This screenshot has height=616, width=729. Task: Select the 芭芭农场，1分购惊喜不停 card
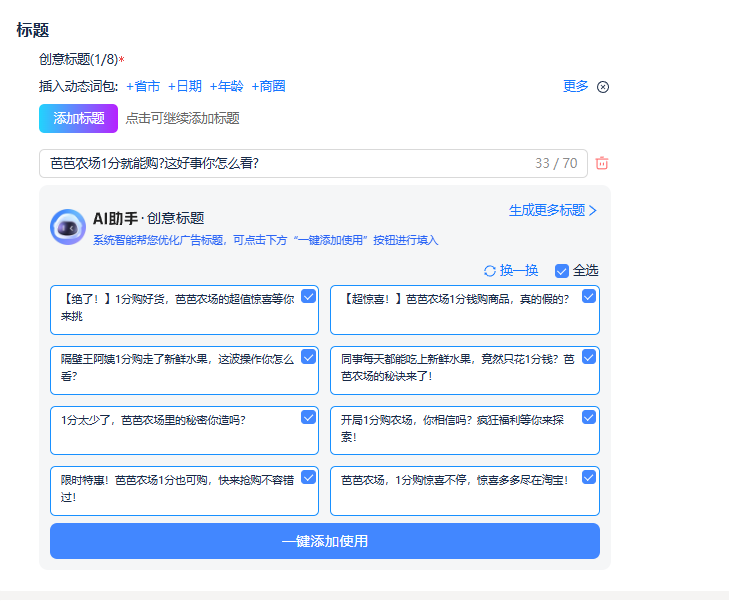pos(464,491)
